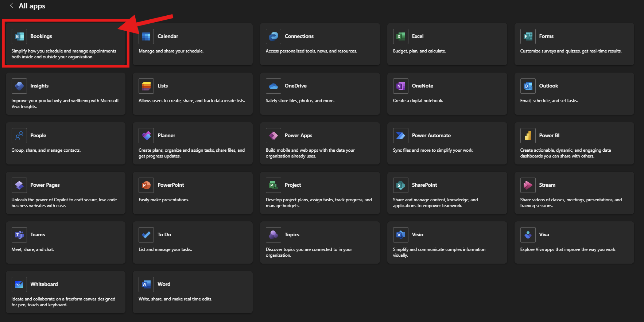Select the Power Apps icon
Viewport: 644px width, 322px height.
coord(273,136)
